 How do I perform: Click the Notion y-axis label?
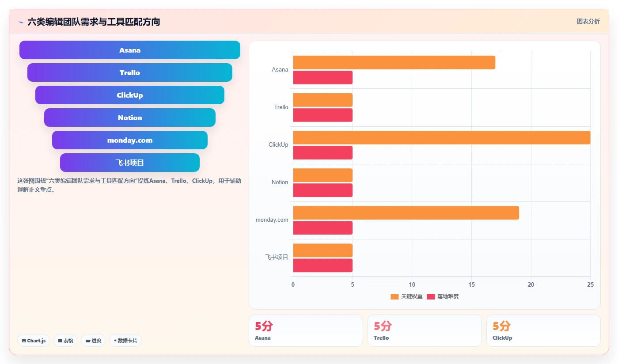280,182
